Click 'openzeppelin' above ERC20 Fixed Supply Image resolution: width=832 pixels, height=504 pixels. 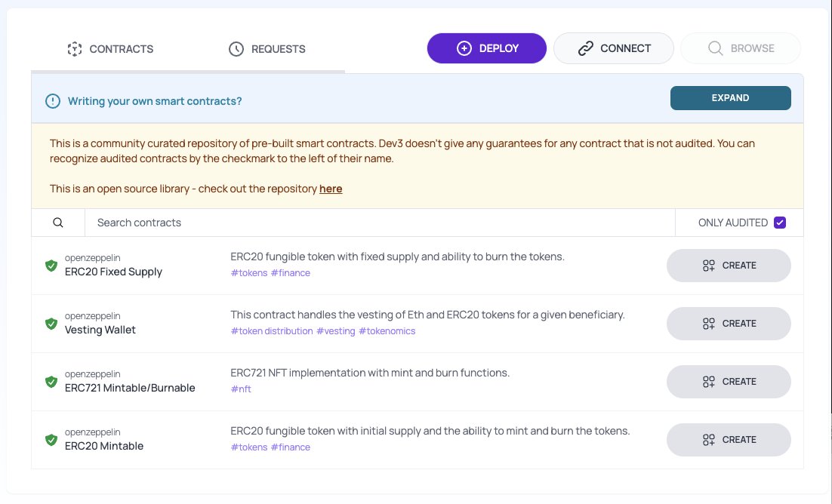click(x=92, y=258)
